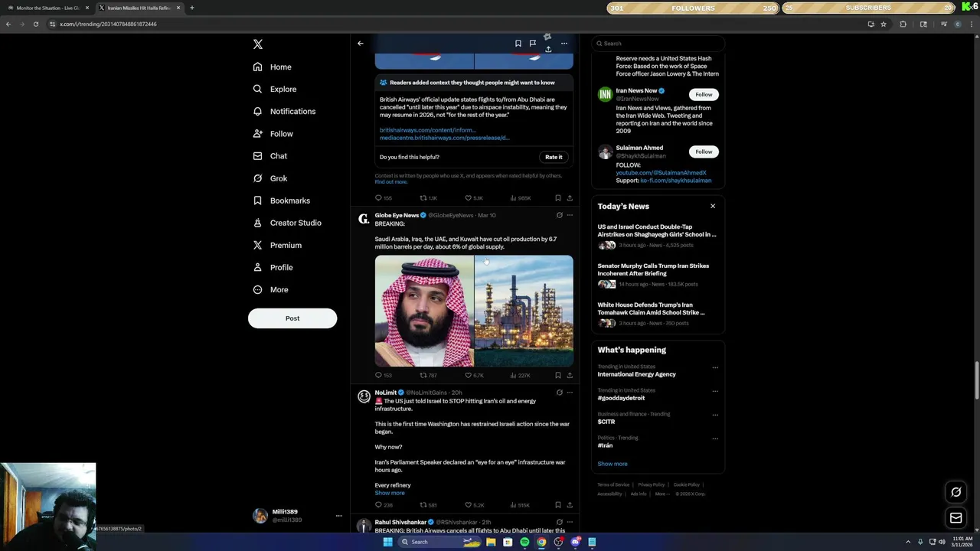View analytics of Globe Eye News post
The width and height of the screenshot is (980, 551).
tap(521, 376)
